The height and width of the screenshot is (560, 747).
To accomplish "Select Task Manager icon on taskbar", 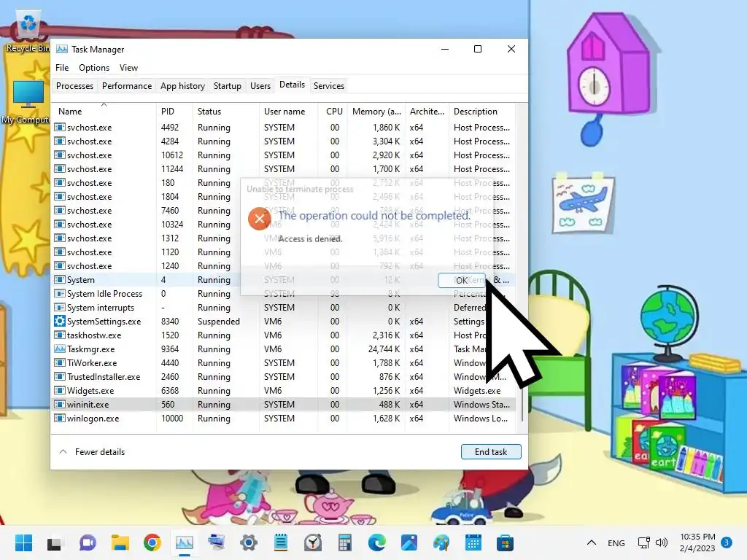I will click(184, 542).
